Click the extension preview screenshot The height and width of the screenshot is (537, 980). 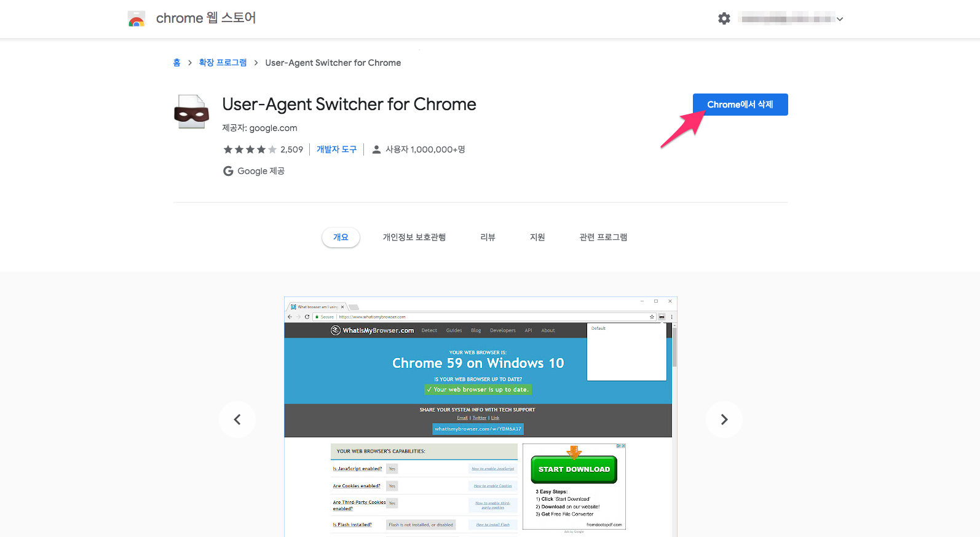click(481, 417)
